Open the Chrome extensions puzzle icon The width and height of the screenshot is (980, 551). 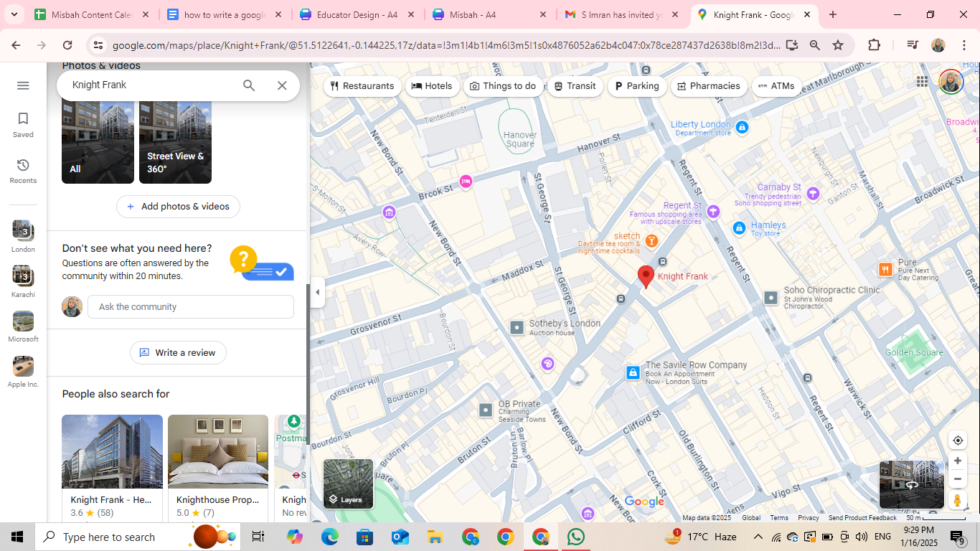[874, 45]
